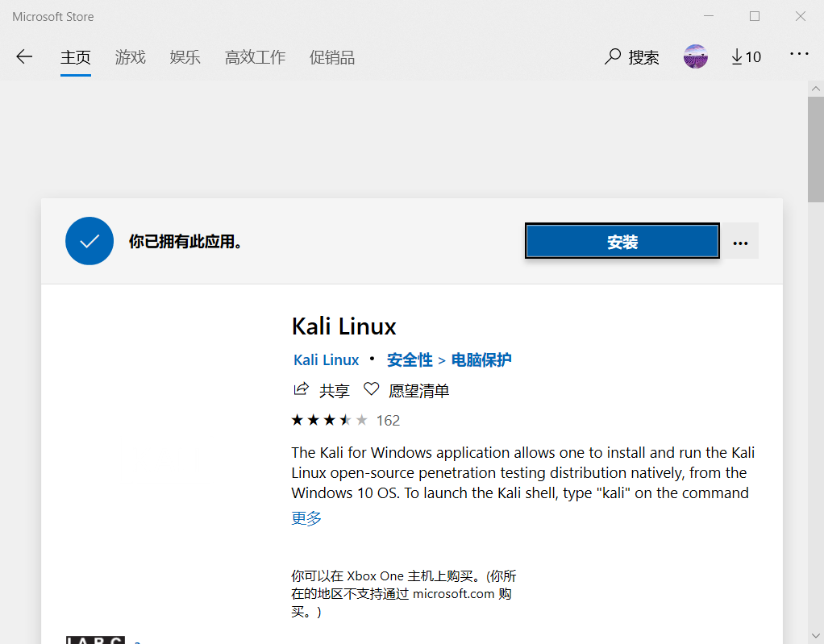Open the 主页 tab
This screenshot has height=644, width=824.
(x=76, y=57)
